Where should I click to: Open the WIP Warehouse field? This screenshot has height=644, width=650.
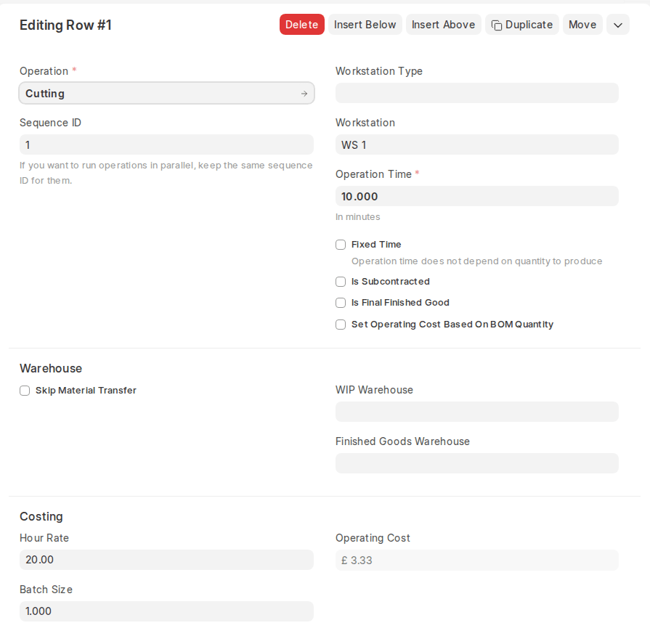476,412
